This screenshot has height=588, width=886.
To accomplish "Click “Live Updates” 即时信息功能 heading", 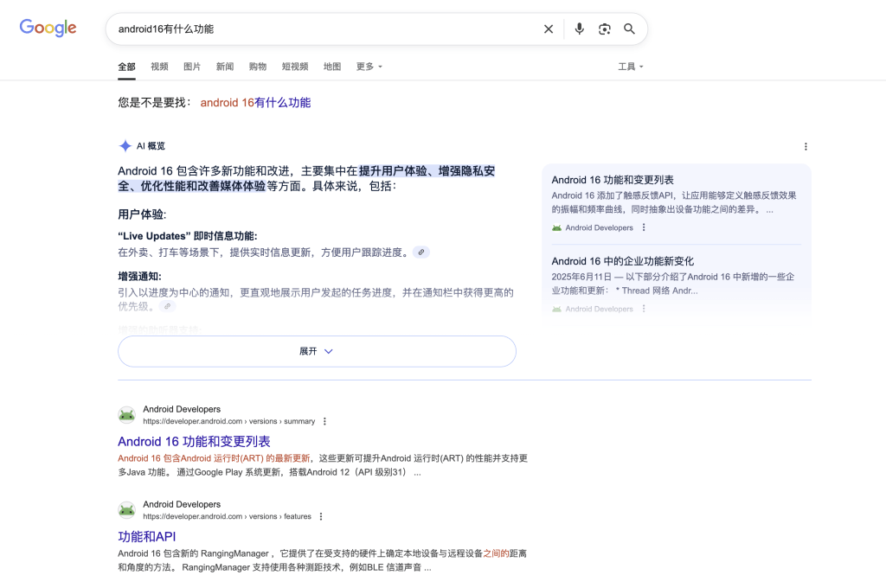I will (188, 236).
